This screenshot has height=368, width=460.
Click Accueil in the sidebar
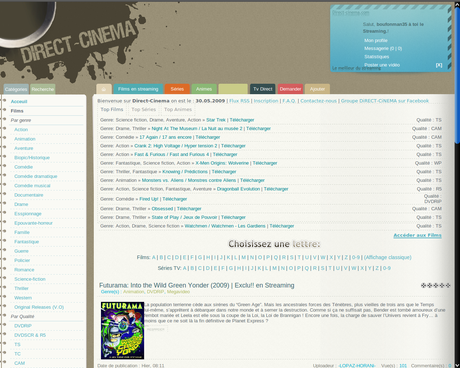[19, 101]
